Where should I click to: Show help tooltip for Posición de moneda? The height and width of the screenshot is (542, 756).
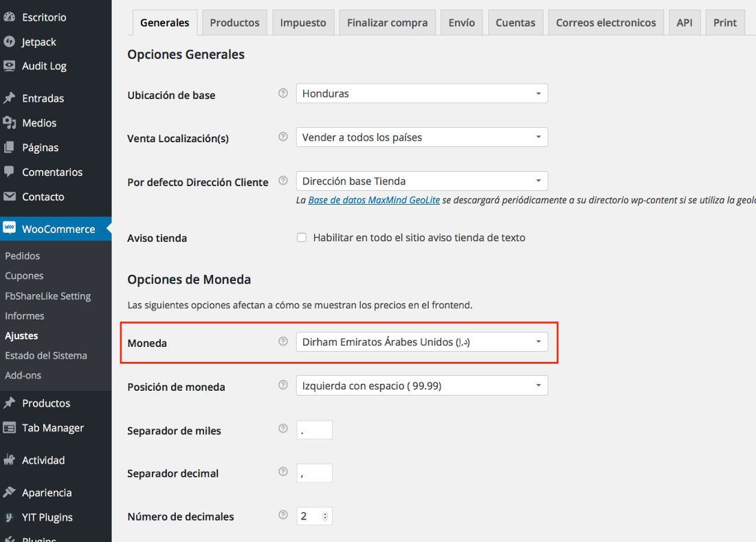tap(283, 385)
